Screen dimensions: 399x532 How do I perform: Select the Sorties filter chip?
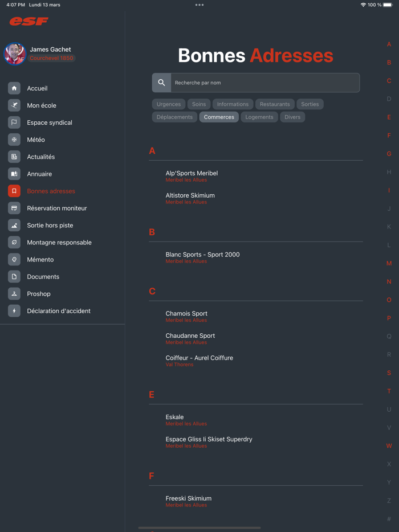pos(310,104)
